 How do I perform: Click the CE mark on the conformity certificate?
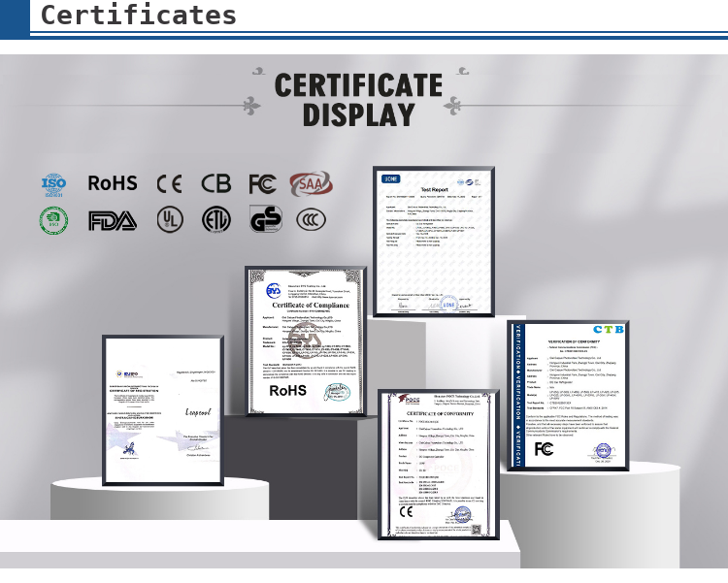[407, 511]
